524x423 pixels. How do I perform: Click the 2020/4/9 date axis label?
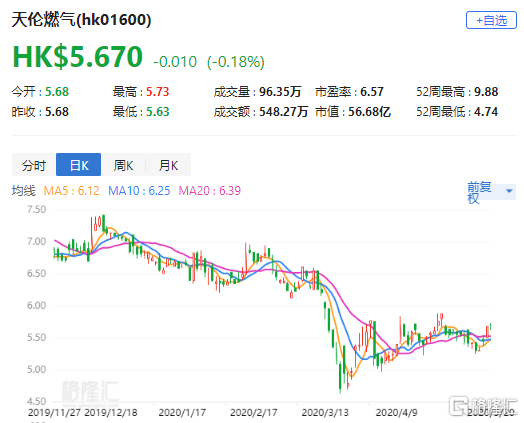pyautogui.click(x=396, y=412)
